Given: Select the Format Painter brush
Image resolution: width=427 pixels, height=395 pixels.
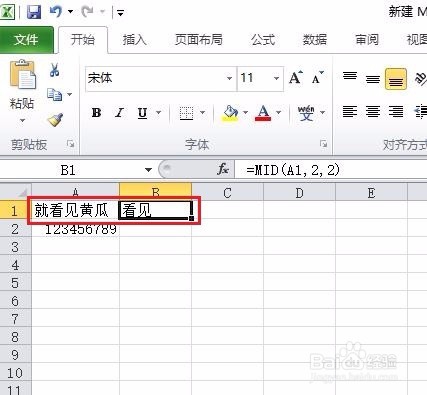Looking at the screenshot, I should point(55,120).
